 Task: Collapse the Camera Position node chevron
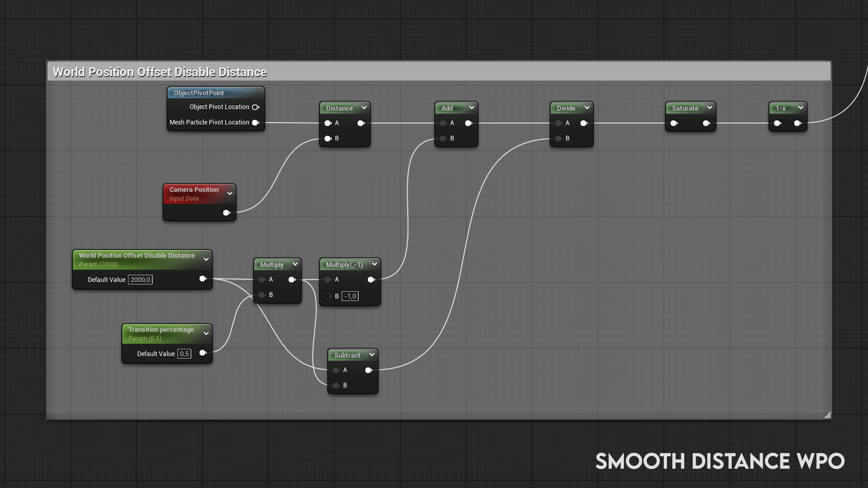(x=230, y=194)
